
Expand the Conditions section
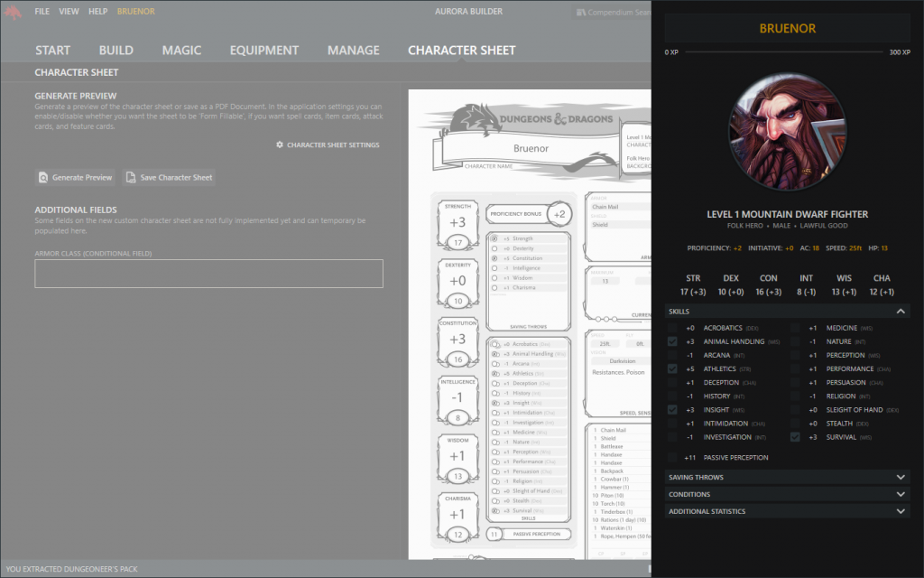coord(787,494)
